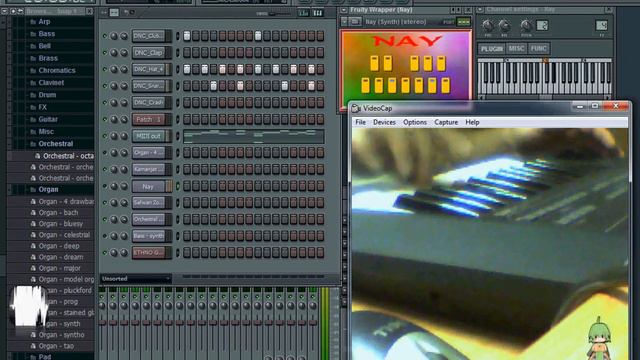Activate the channel selector of DNC_Clap channel
The image size is (640, 360).
point(178,53)
